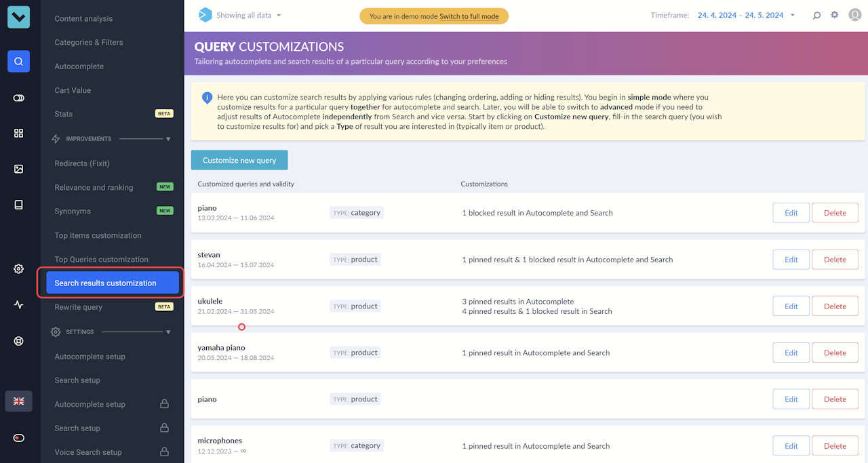Click lock icon beside locked Autocomplete setup
Screen dimensions: 868x463
point(164,404)
